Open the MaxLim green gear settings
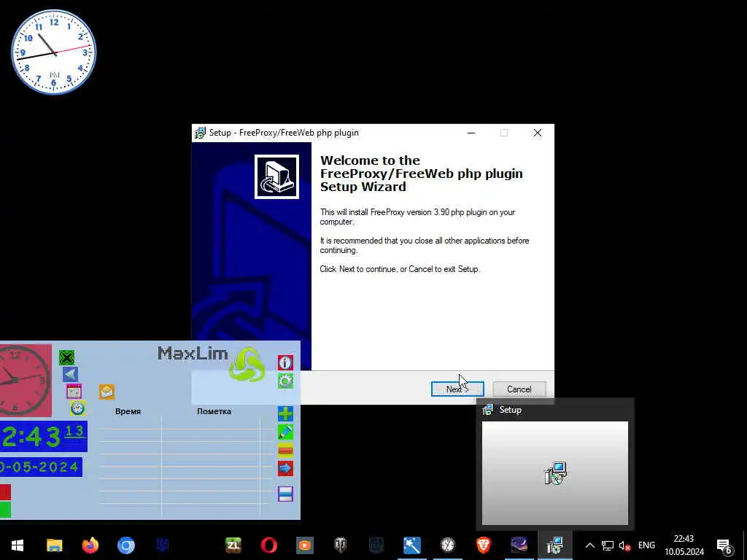 coord(285,381)
